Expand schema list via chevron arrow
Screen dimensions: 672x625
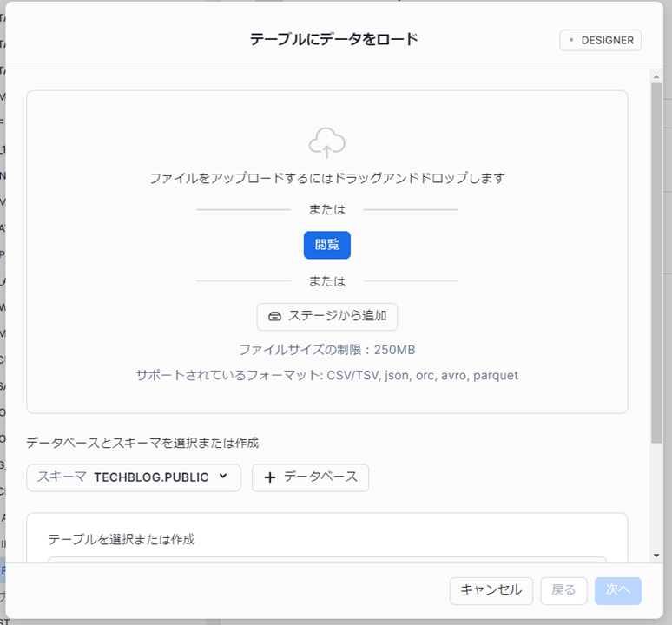(223, 477)
